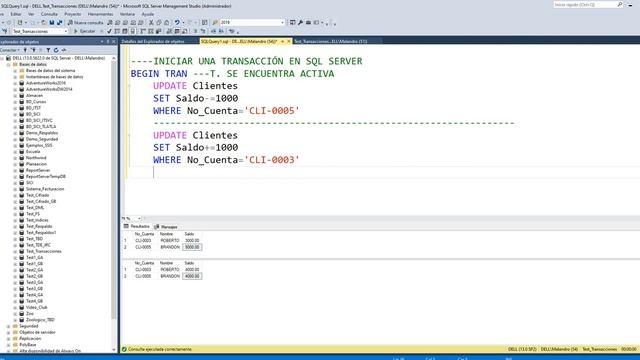The width and height of the screenshot is (640, 360).
Task: Run the query with the Ejecutar button
Action: pyautogui.click(x=84, y=31)
